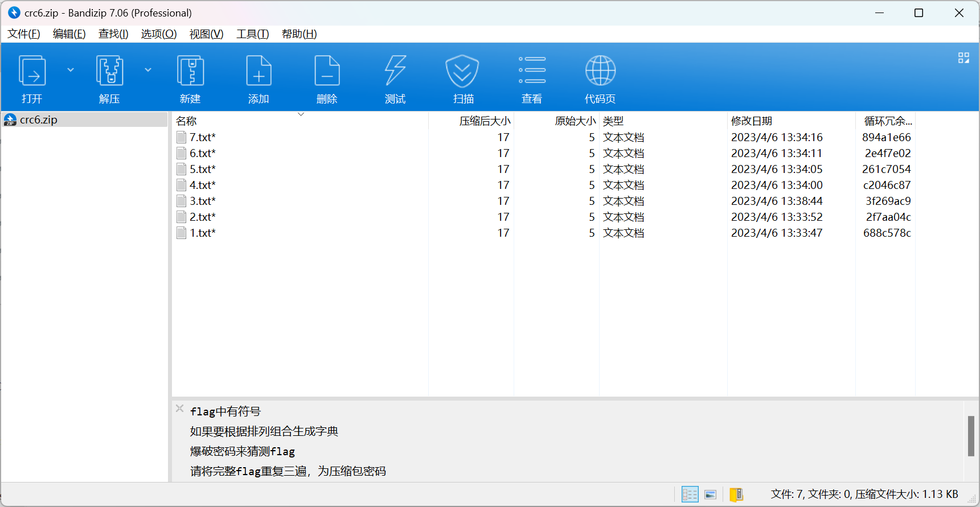Open the 视图(V) menu
The height and width of the screenshot is (507, 980).
(x=206, y=34)
